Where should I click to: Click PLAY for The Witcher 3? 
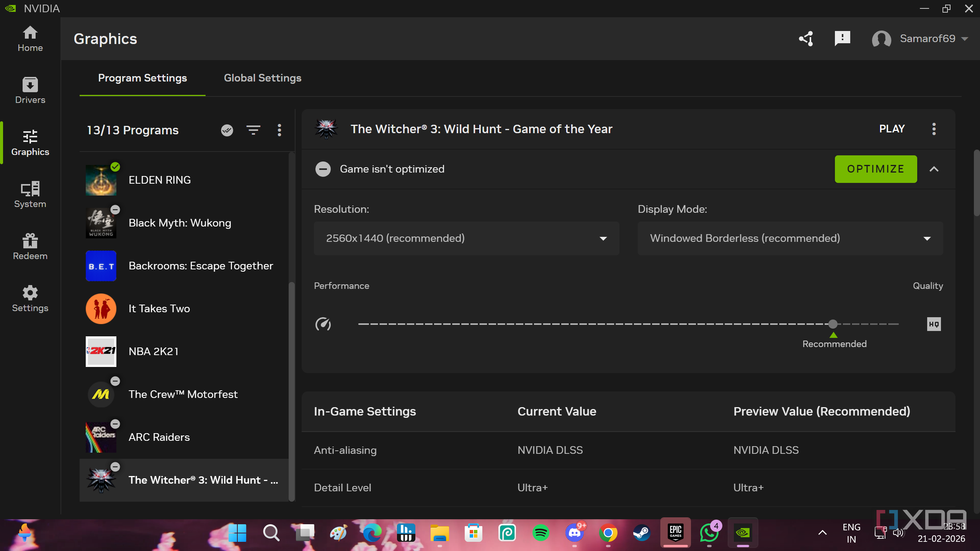[x=892, y=129]
